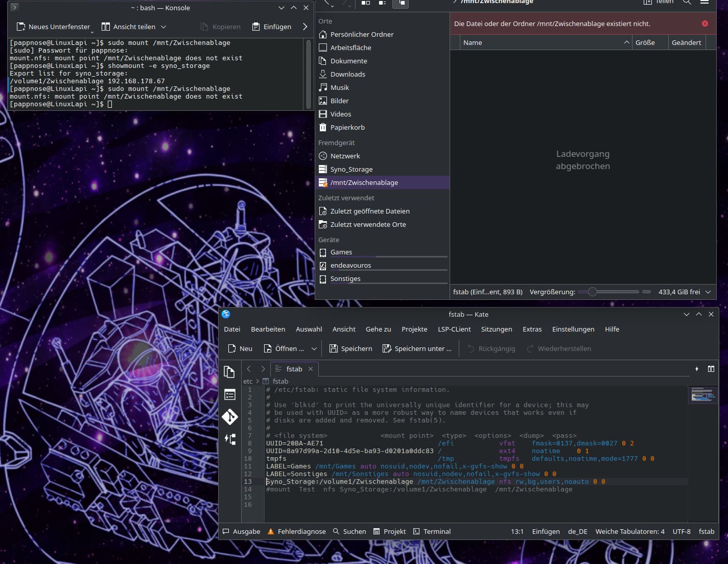The height and width of the screenshot is (564, 728).
Task: Switch Dolphin to icons view mode
Action: click(x=366, y=3)
